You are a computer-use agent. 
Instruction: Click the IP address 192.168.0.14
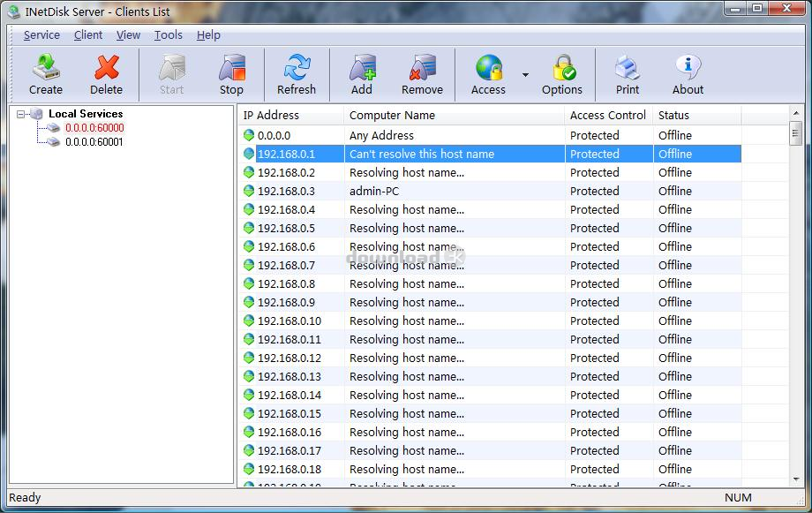(289, 396)
